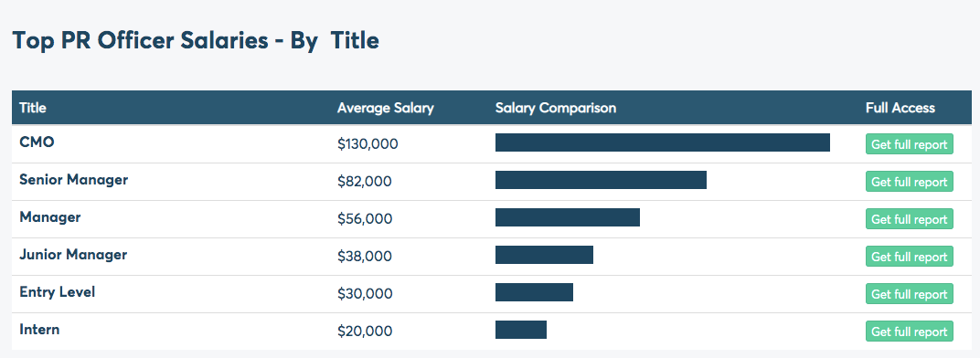Click the Top PR Officer Salaries heading

pyautogui.click(x=196, y=40)
